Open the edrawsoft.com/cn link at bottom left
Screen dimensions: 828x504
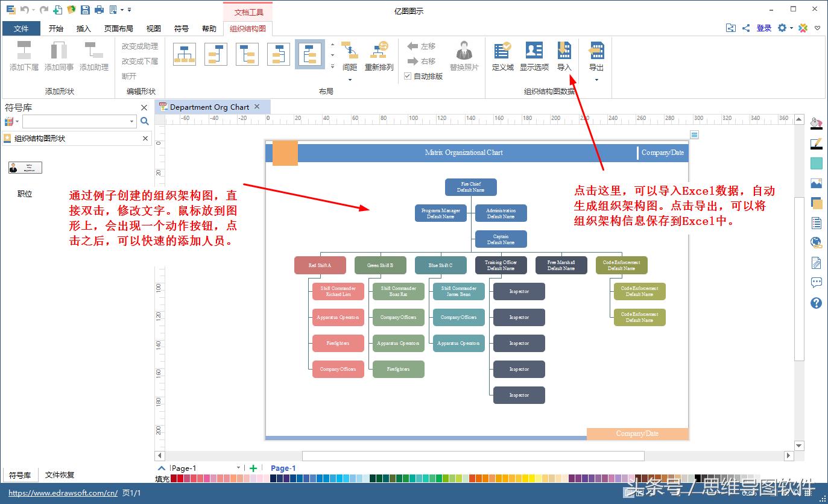pos(63,493)
